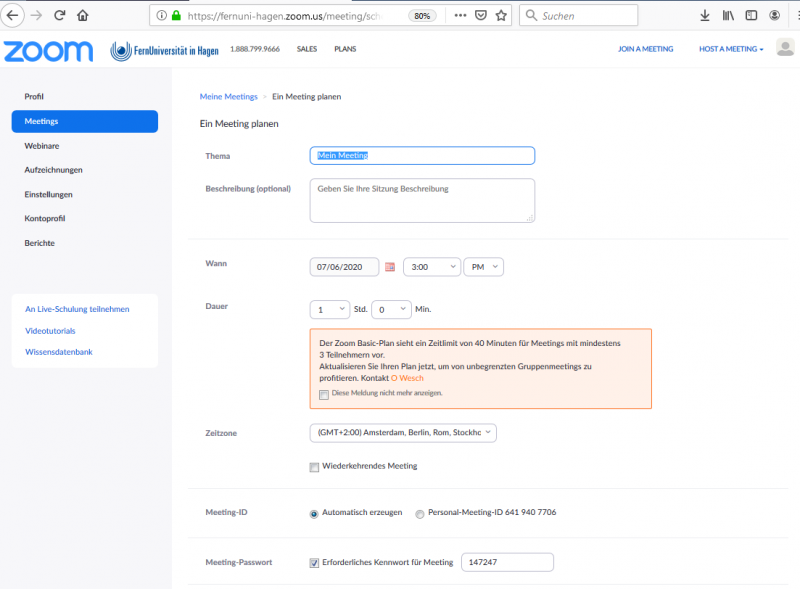Click the browser forward arrow
The width and height of the screenshot is (800, 589).
click(36, 15)
